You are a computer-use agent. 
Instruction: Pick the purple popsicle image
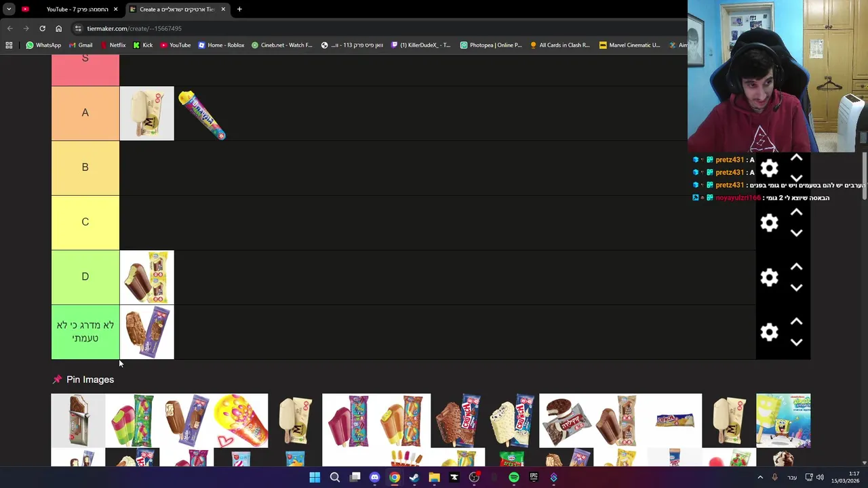pos(349,420)
